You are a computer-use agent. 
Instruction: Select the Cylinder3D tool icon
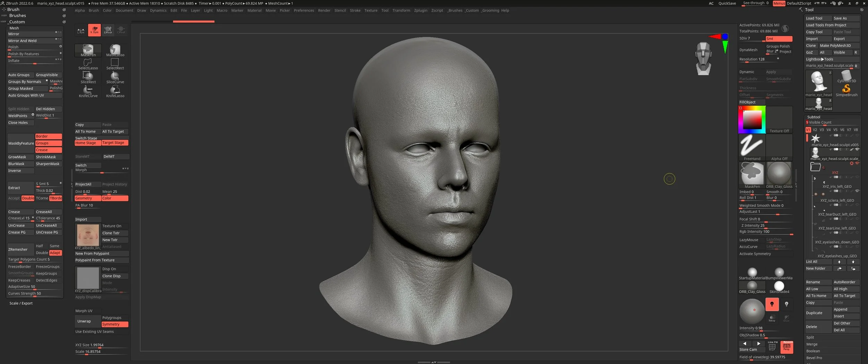point(846,76)
